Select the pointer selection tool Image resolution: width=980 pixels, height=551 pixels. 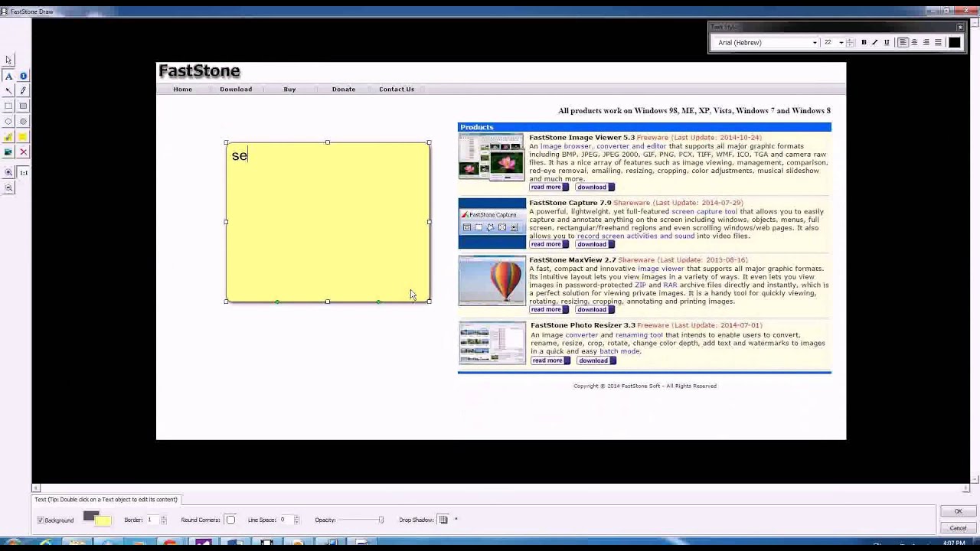8,60
